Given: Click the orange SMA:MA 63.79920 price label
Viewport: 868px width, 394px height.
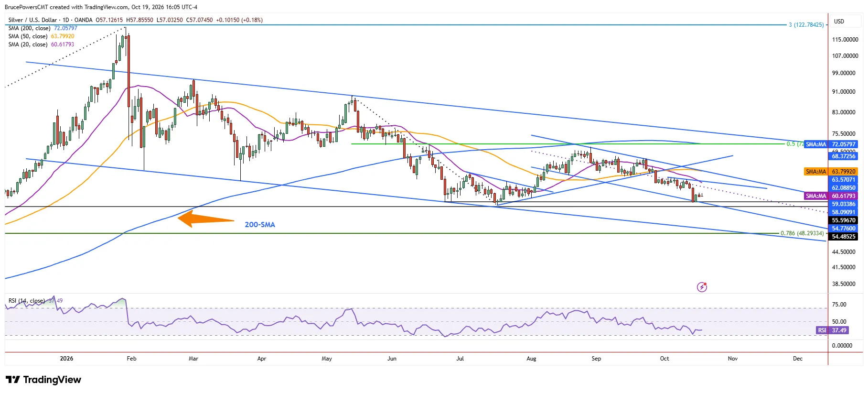Looking at the screenshot, I should pyautogui.click(x=831, y=171).
